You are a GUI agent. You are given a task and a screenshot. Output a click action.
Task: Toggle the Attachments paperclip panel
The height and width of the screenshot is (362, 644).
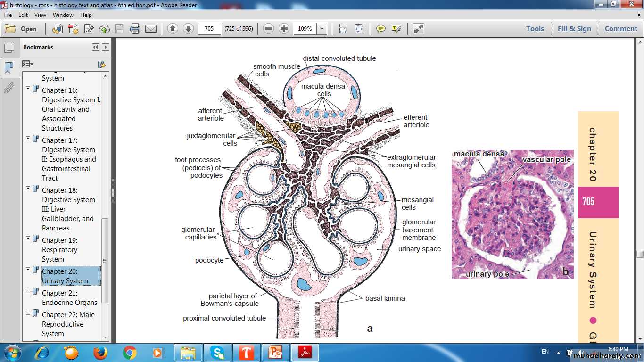(x=8, y=88)
